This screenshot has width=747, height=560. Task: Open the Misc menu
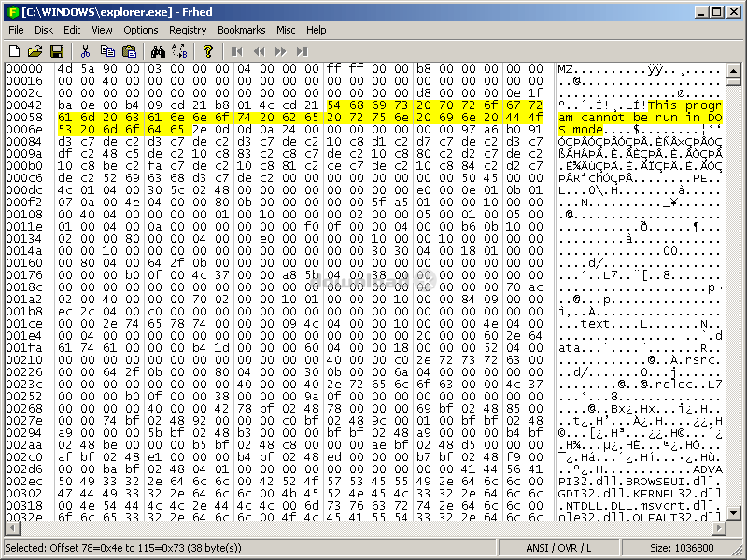pyautogui.click(x=286, y=30)
